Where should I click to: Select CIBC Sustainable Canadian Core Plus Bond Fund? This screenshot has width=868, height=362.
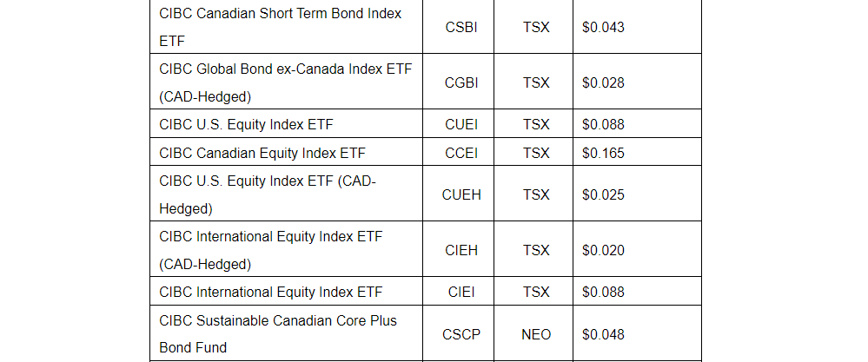coord(278,334)
